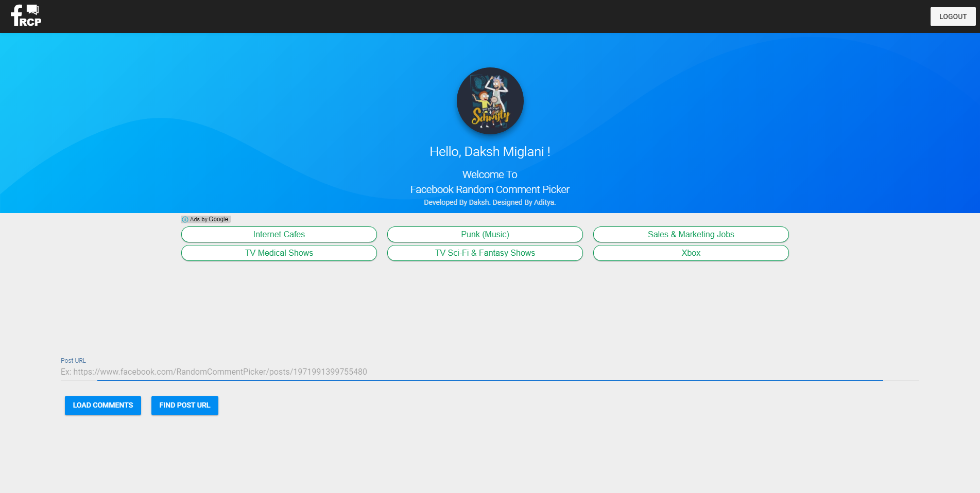Click the FIND POST URL button
Screen dimensions: 980x493
pyautogui.click(x=185, y=405)
